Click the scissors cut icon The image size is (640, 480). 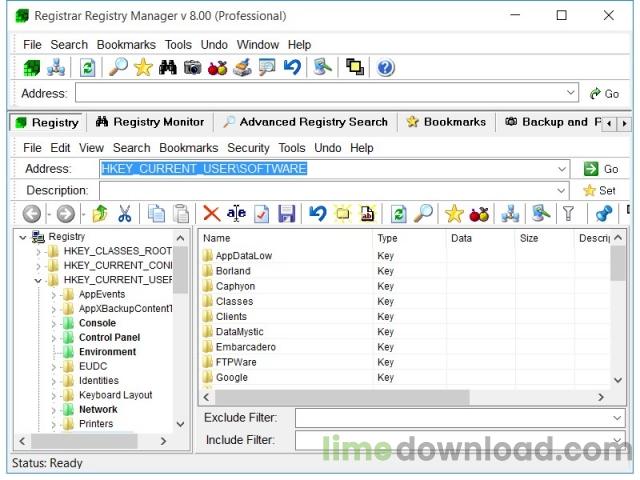pos(124,213)
